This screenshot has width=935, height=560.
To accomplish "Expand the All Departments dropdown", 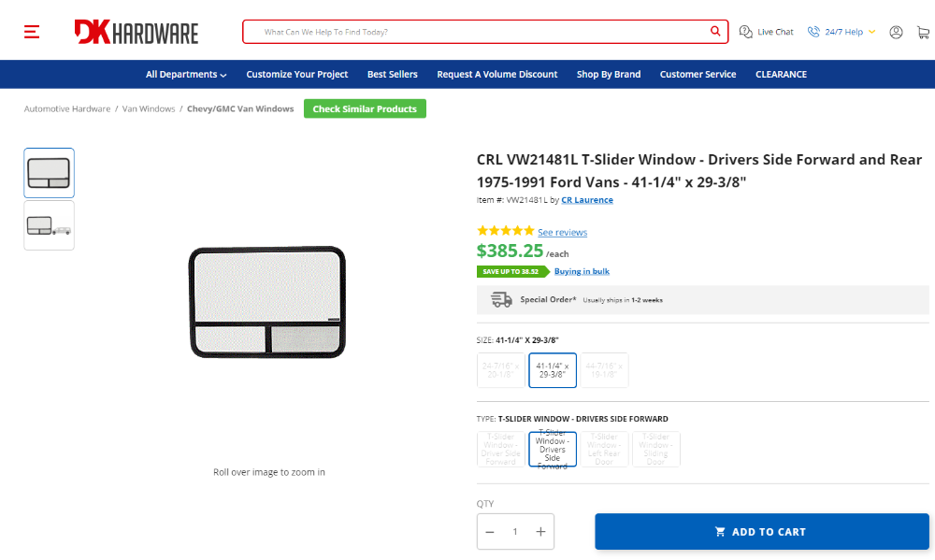I will coord(186,75).
